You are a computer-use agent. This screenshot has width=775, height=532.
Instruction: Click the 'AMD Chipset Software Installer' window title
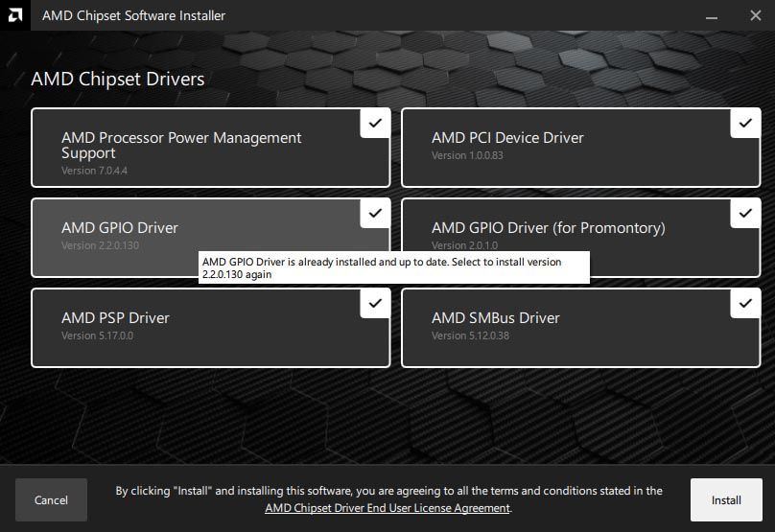coord(133,15)
